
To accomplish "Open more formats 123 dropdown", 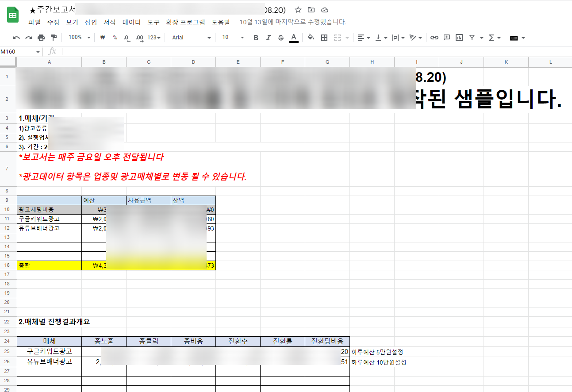I will [x=154, y=38].
